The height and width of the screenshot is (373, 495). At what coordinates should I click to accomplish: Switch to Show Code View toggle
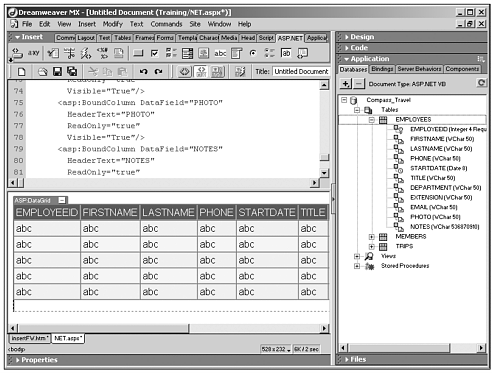(x=184, y=71)
